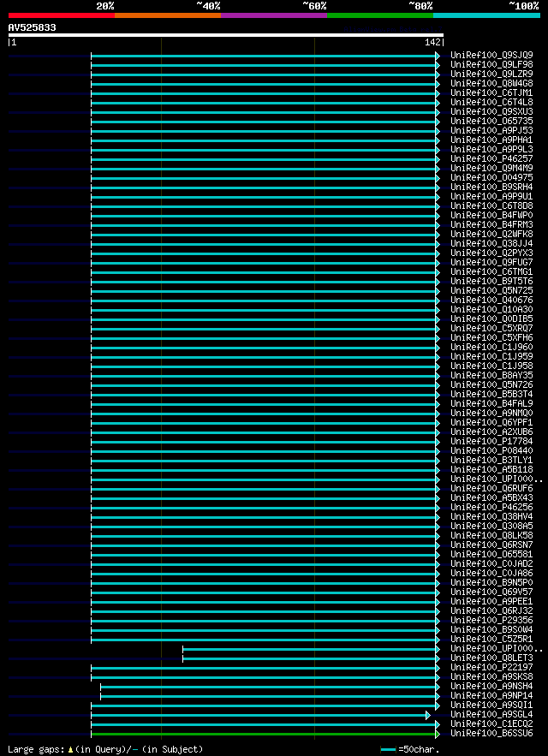The image size is (548, 756).
Task: Select the UniRef100_B9SRH4 label
Action: click(491, 187)
